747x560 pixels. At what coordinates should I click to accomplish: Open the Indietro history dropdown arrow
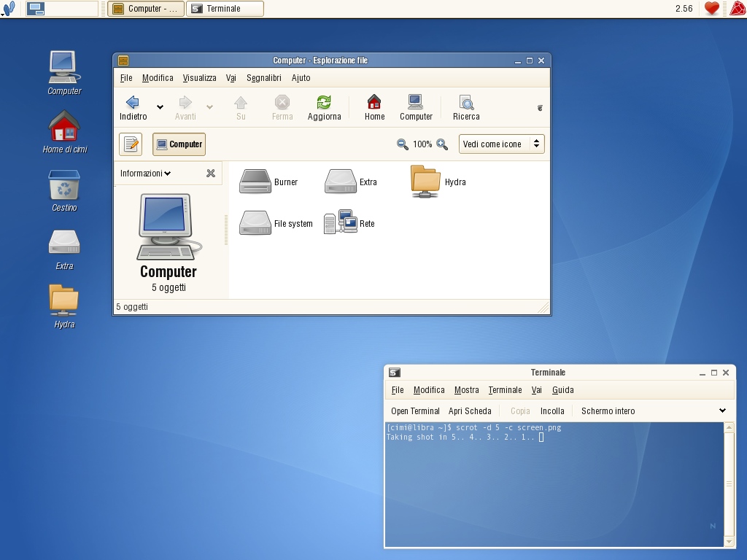pyautogui.click(x=160, y=107)
